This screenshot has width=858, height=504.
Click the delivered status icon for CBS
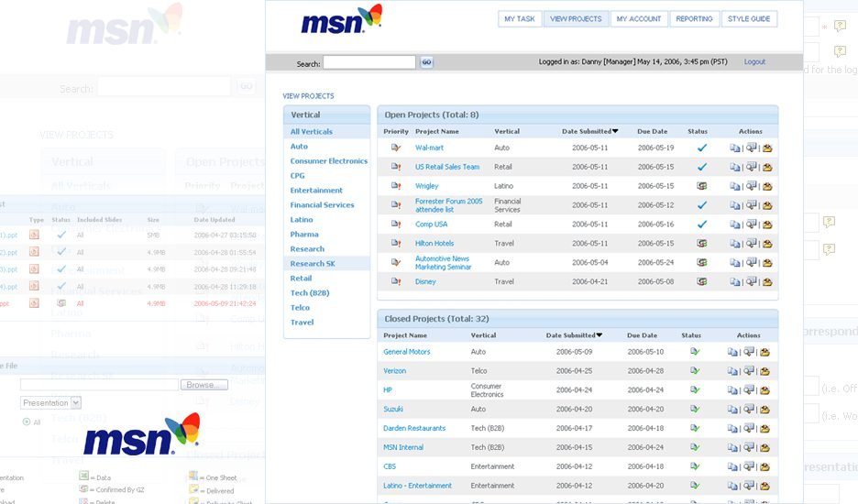(695, 466)
